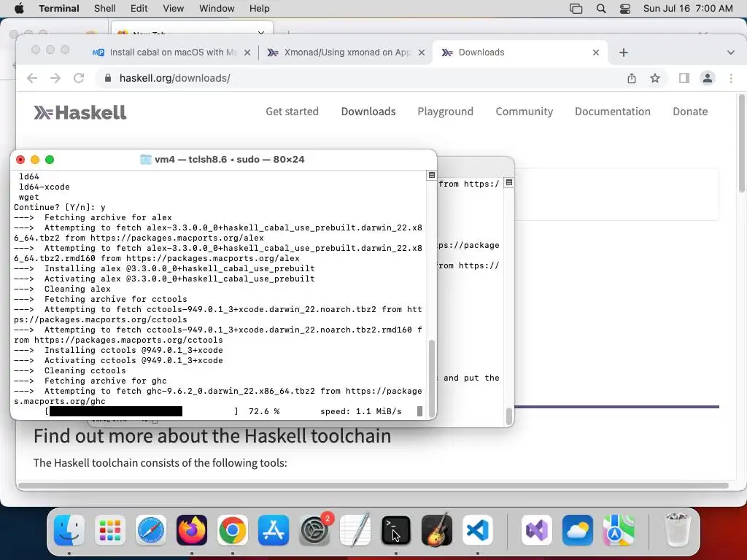This screenshot has height=560, width=747.
Task: Open the Terminal app menu
Action: pyautogui.click(x=59, y=9)
